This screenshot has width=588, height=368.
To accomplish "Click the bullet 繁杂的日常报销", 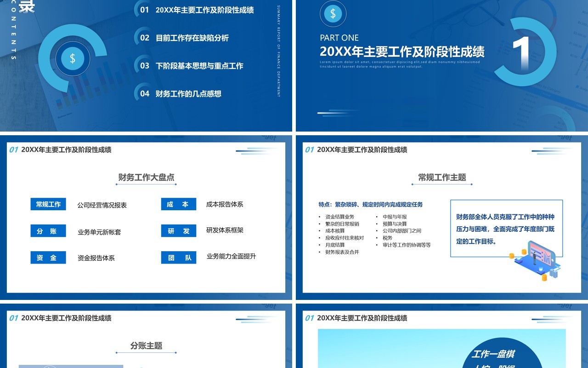I will pos(342,224).
